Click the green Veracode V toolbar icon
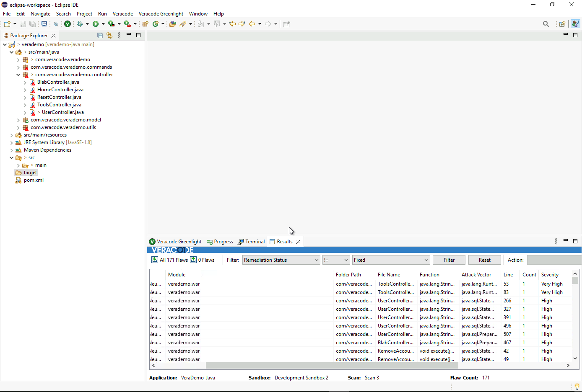Image resolution: width=582 pixels, height=392 pixels. (x=68, y=24)
